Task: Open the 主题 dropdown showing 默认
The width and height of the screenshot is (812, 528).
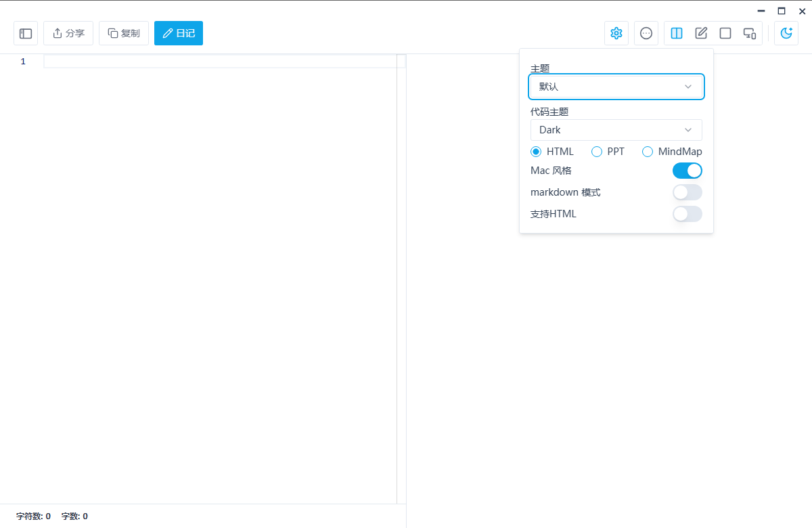Action: 616,87
